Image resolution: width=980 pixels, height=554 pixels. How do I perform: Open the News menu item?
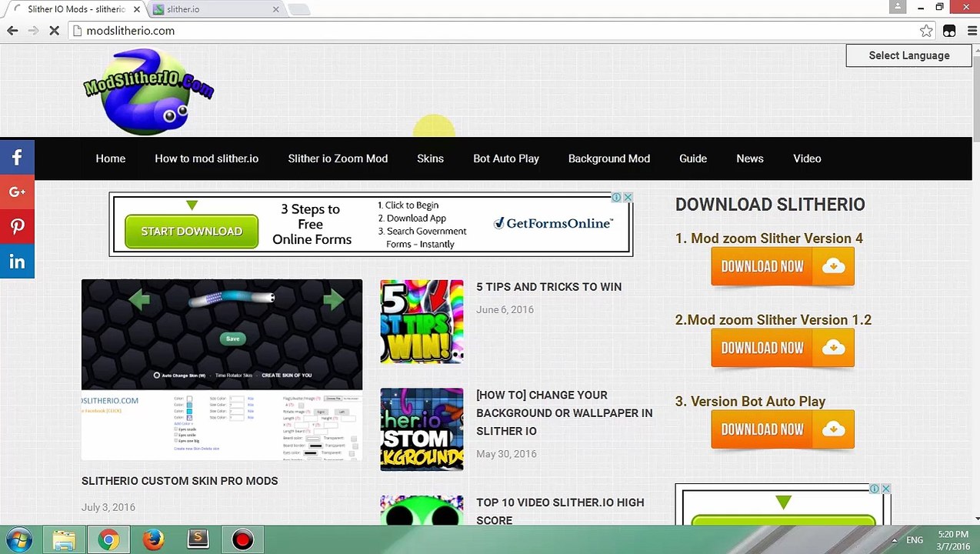pyautogui.click(x=750, y=159)
